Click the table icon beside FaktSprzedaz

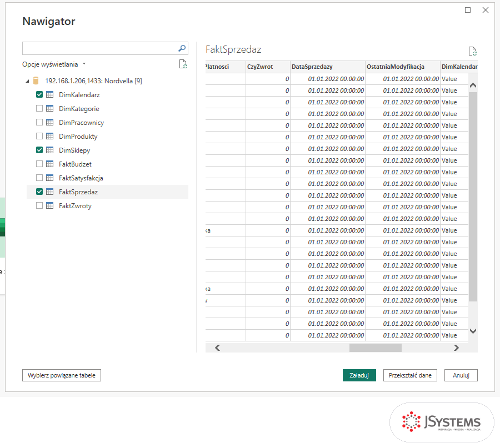pos(50,192)
